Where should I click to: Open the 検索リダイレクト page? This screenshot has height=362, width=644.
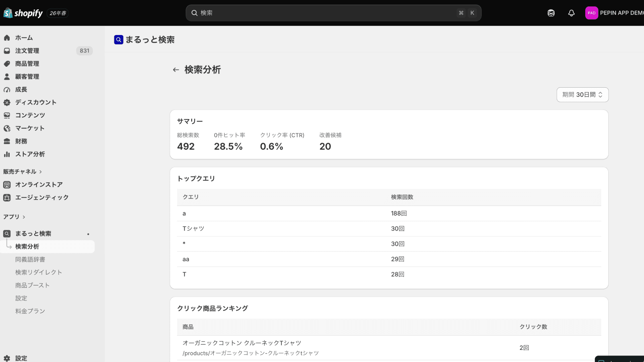click(39, 272)
